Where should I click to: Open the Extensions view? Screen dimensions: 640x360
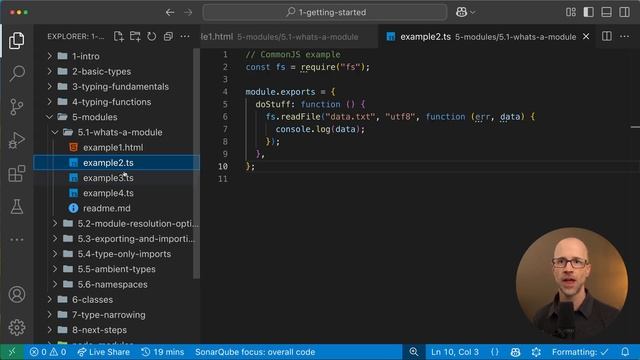pos(17,174)
